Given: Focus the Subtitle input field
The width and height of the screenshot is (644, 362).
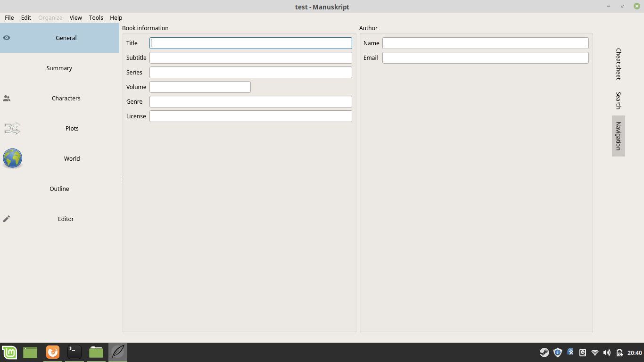Looking at the screenshot, I should point(251,58).
